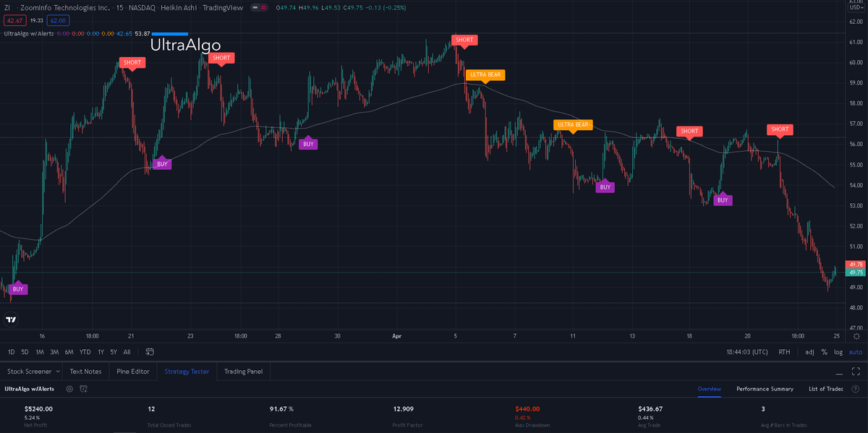Click the 49.75 current price label
Screen dimensions: 868x433
click(856, 273)
